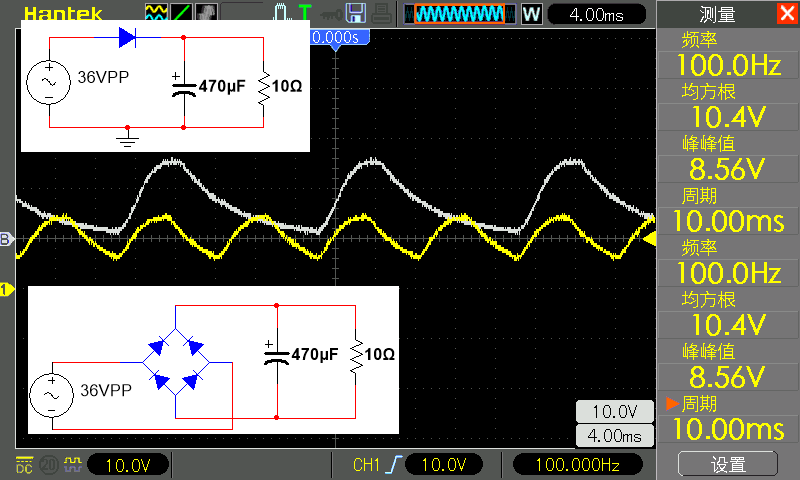Click the grayed-out key lock icon

pos(331,15)
